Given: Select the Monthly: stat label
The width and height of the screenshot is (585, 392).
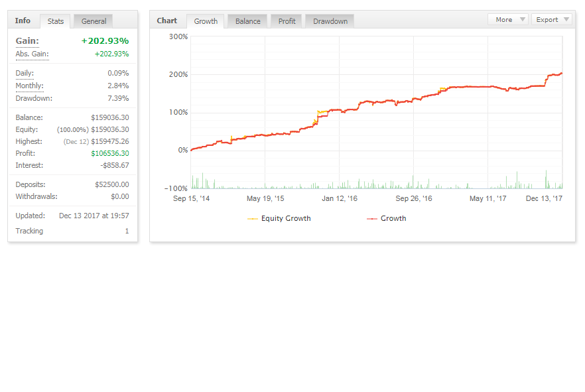Looking at the screenshot, I should (x=29, y=86).
